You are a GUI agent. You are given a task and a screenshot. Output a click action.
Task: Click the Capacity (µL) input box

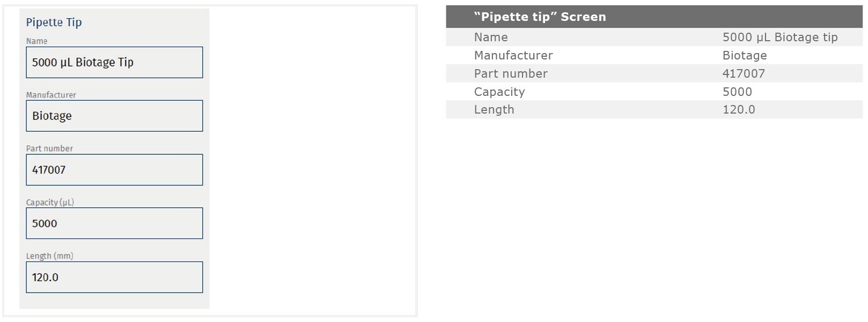click(114, 223)
